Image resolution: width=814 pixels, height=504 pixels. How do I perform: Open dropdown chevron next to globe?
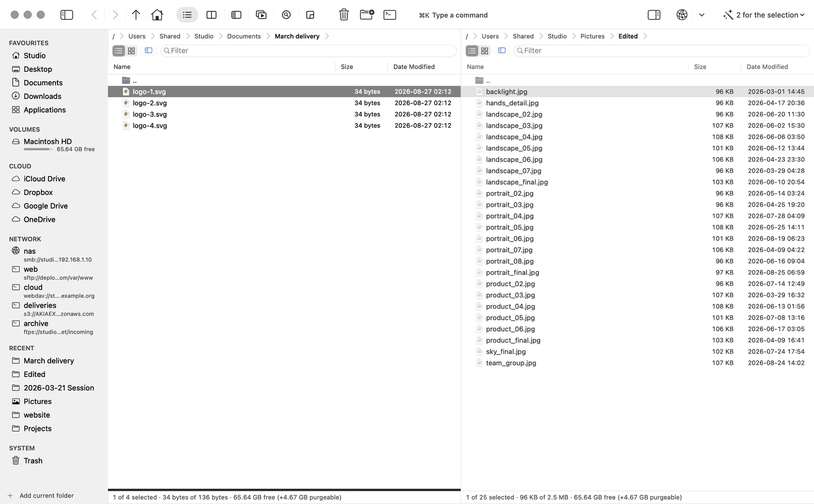[x=702, y=15]
